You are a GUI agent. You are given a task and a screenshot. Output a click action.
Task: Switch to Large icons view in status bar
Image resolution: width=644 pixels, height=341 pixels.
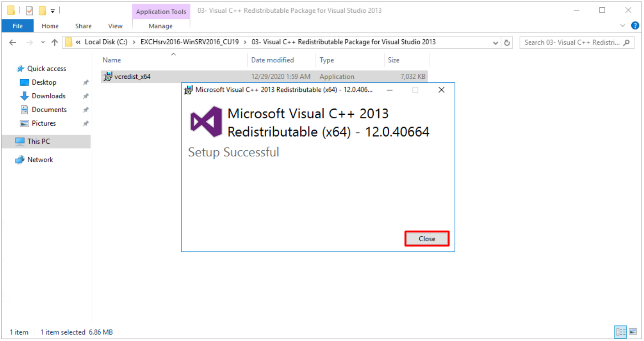pos(632,332)
